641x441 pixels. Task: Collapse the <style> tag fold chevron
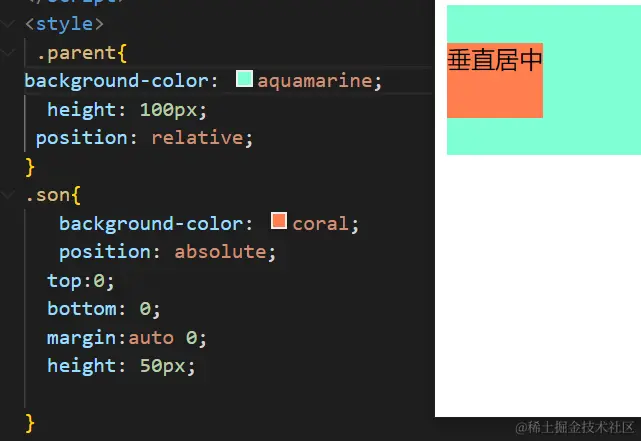click(x=9, y=23)
